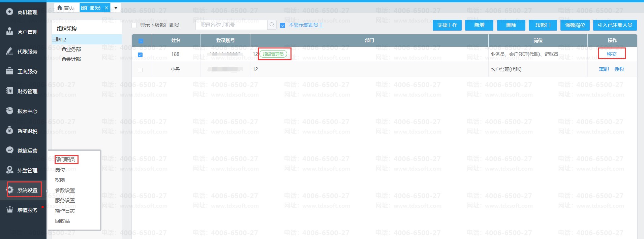Click the 商机管理 sidebar icon
Image resolution: width=644 pixels, height=239 pixels.
(x=10, y=12)
